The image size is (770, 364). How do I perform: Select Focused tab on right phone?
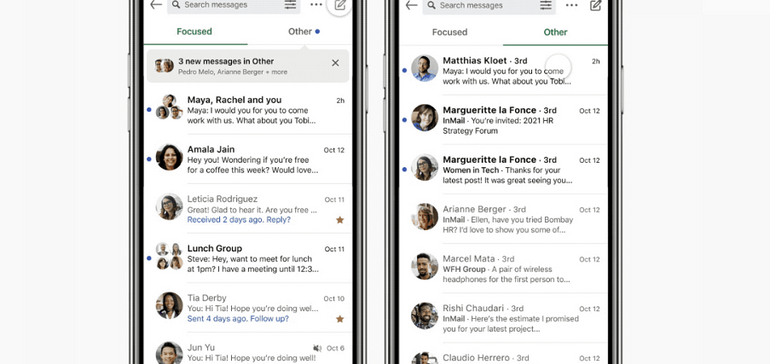tap(450, 32)
